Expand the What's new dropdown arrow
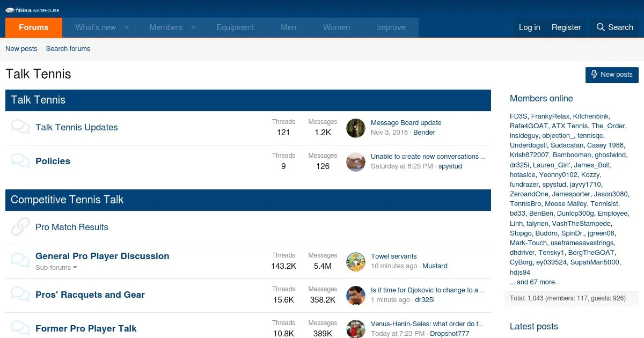 127,27
